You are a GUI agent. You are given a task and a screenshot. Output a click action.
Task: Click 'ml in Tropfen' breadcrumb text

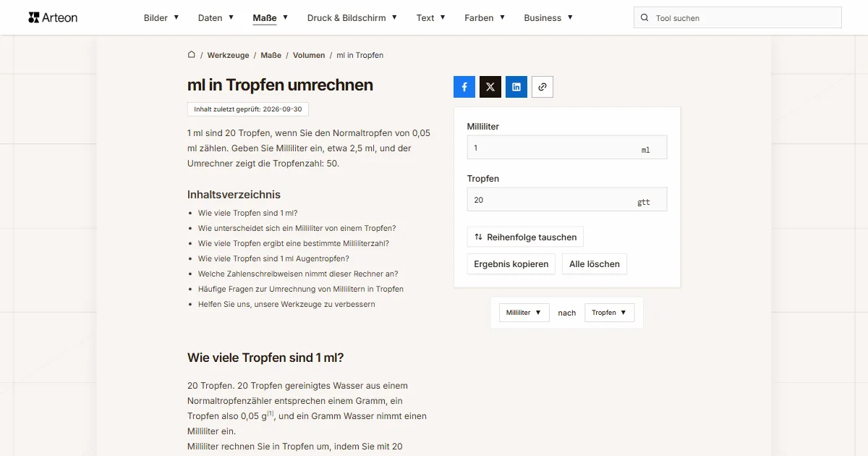(360, 55)
